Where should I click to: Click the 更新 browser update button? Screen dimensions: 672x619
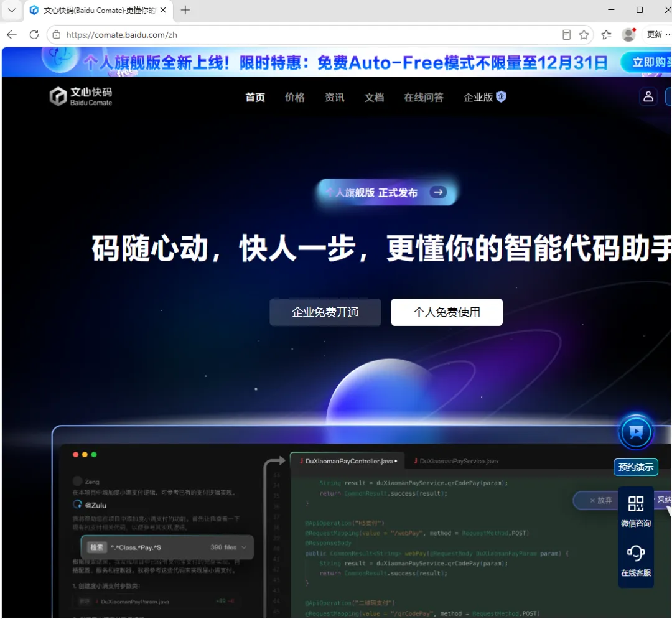coord(658,35)
